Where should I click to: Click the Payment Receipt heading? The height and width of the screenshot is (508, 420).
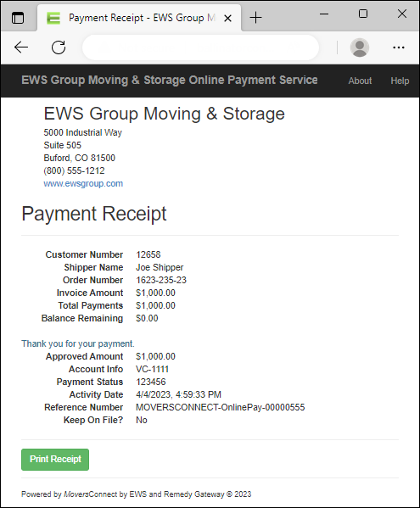pyautogui.click(x=94, y=214)
